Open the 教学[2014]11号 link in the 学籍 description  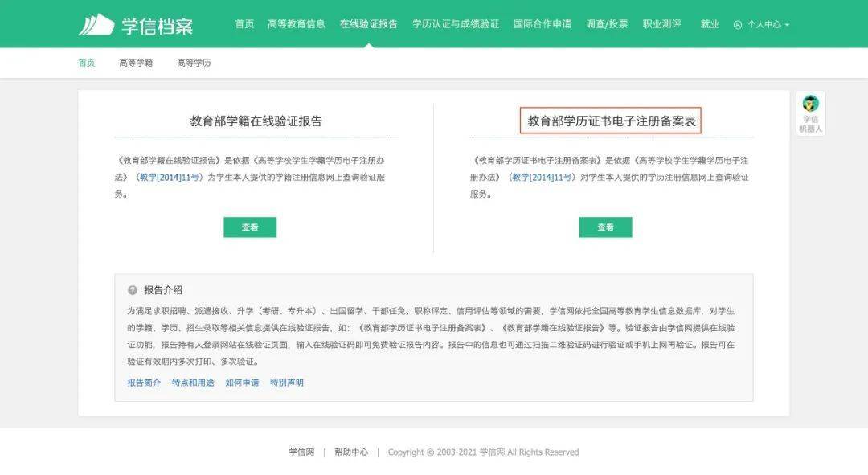(x=170, y=177)
